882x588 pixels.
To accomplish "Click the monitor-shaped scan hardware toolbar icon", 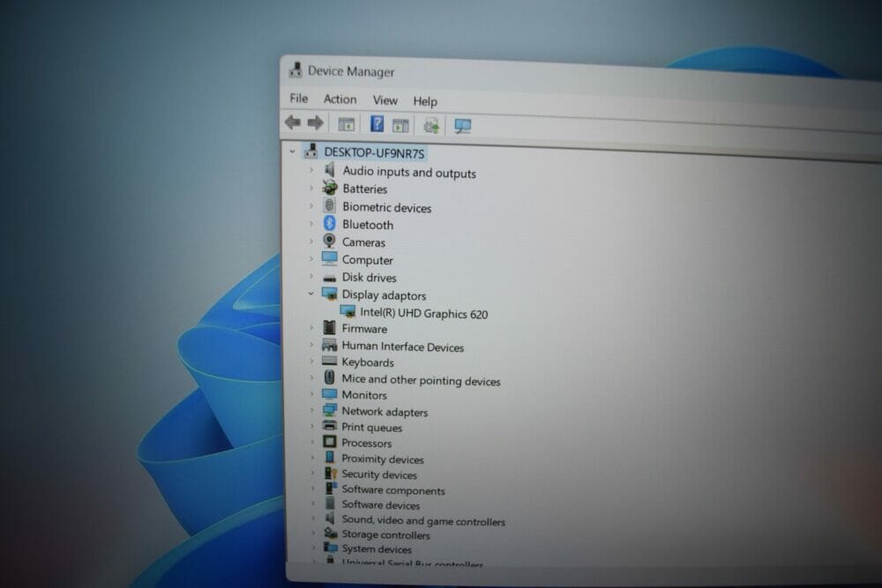I will [463, 126].
